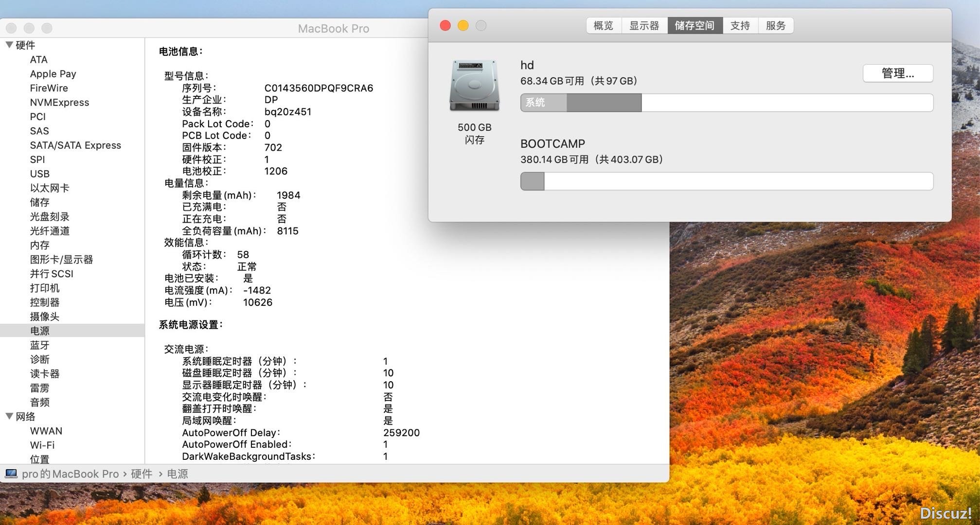The height and width of the screenshot is (525, 980).
Task: Click the 管理... manage button
Action: click(898, 73)
